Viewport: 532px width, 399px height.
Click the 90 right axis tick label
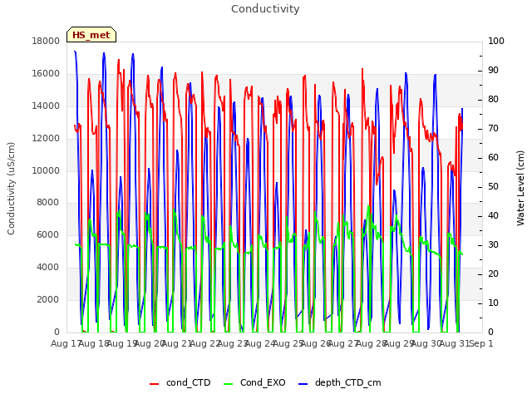[x=493, y=70]
